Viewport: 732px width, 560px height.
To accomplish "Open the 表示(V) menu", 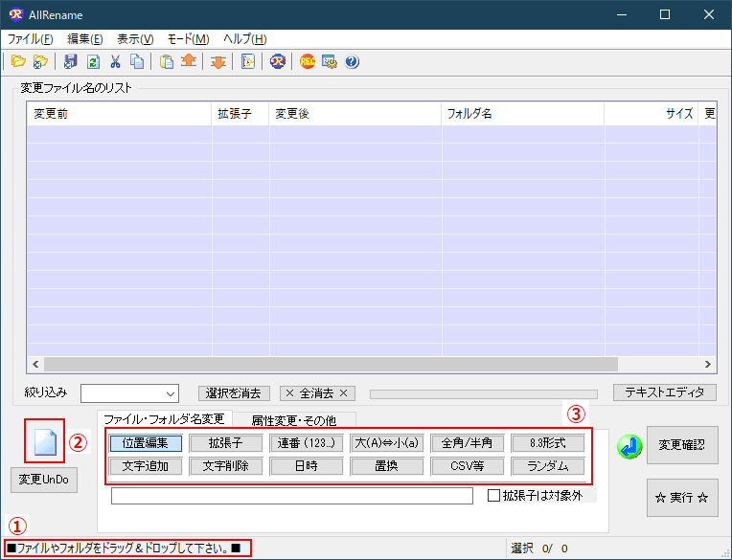I will coord(135,39).
